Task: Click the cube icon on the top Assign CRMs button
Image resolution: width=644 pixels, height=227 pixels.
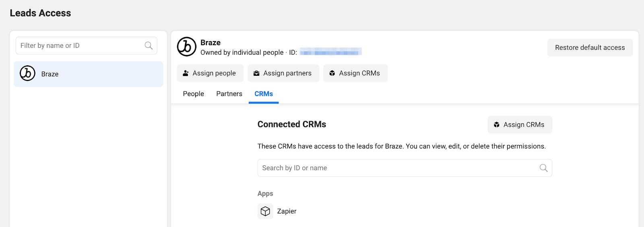Action: [x=332, y=73]
